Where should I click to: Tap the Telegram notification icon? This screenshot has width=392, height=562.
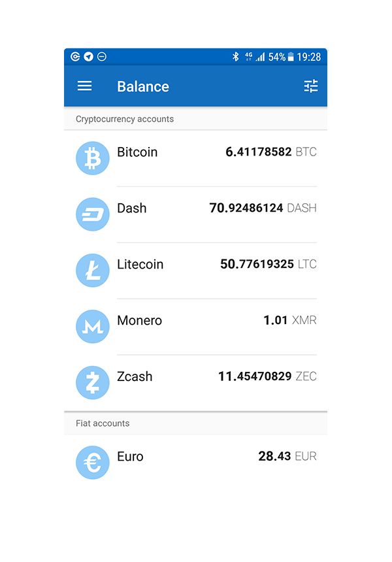point(88,56)
